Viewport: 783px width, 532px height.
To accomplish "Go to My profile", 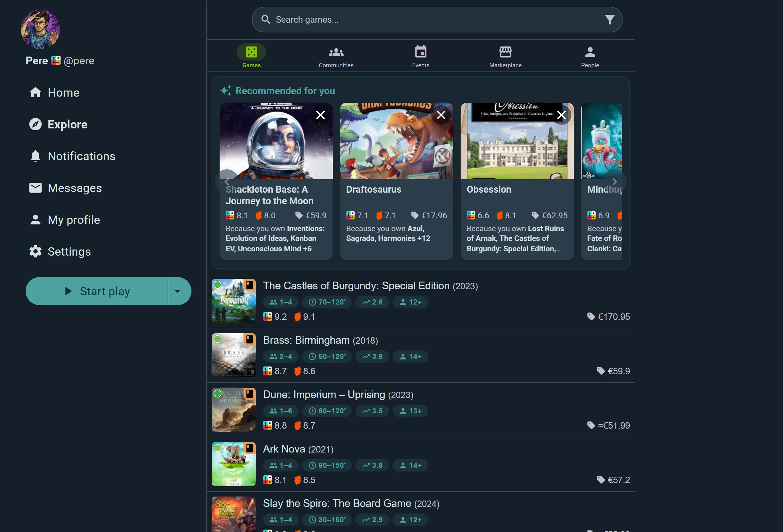I will (x=64, y=220).
